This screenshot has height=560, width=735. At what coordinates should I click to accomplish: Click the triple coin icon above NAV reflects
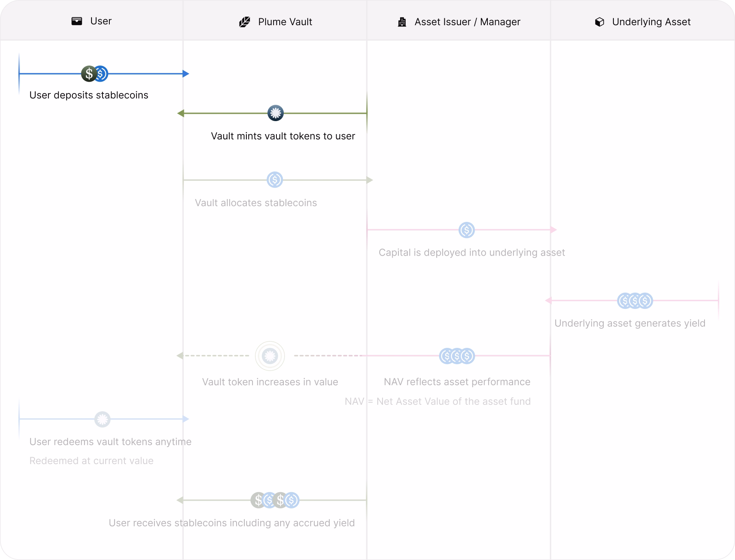click(457, 356)
